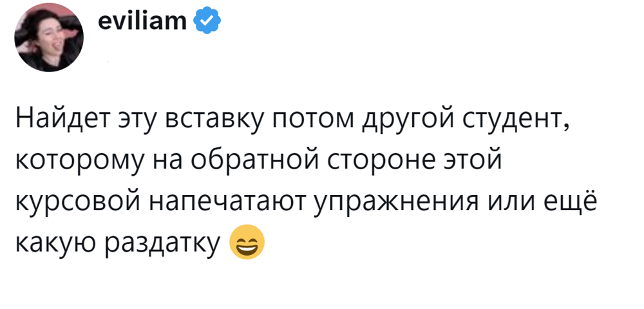The image size is (644, 309).
Task: Open eviliam's profile avatar picture
Action: 49,37
